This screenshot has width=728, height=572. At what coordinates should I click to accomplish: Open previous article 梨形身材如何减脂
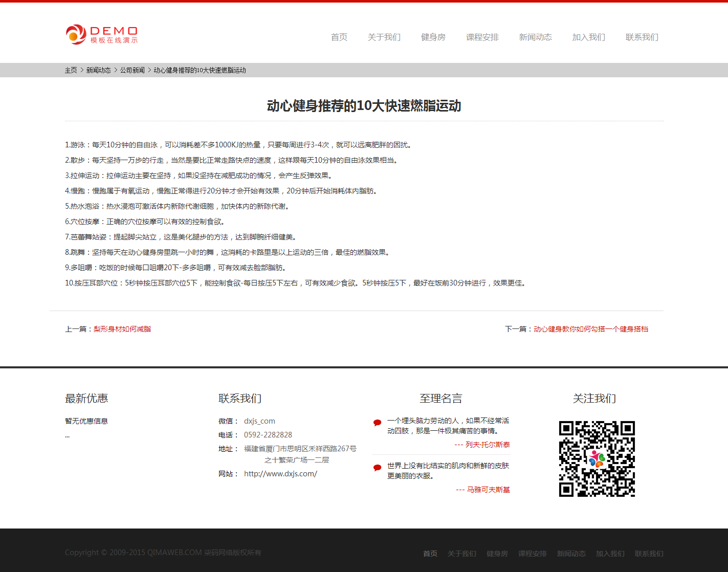click(122, 329)
